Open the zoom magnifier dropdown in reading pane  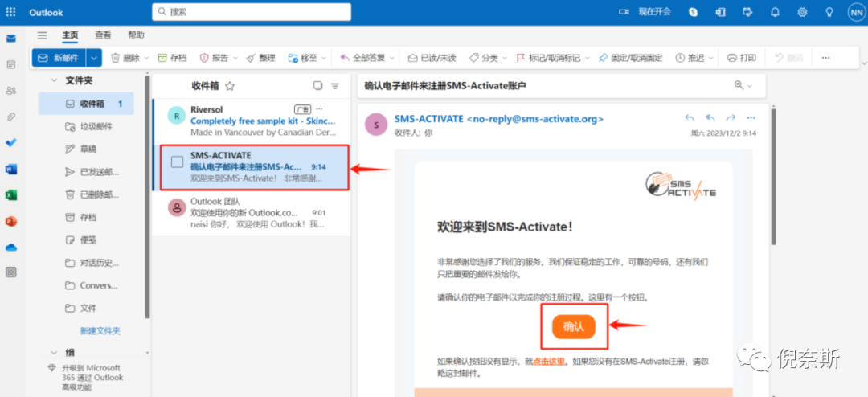[x=743, y=85]
